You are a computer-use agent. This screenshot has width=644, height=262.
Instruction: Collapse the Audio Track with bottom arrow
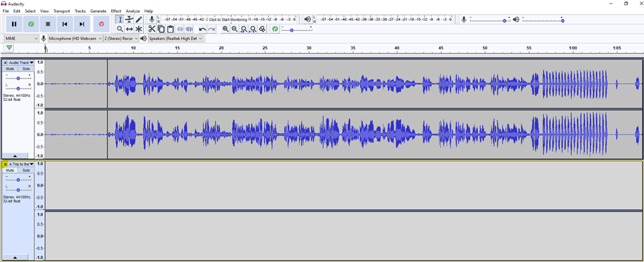15,156
